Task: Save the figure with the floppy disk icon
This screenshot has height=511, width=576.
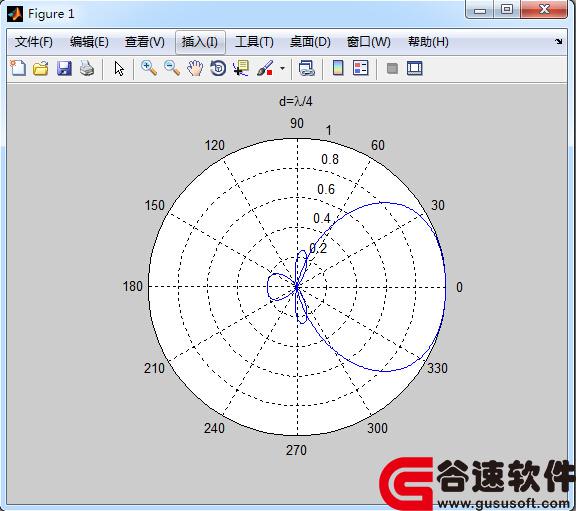Action: (x=64, y=68)
